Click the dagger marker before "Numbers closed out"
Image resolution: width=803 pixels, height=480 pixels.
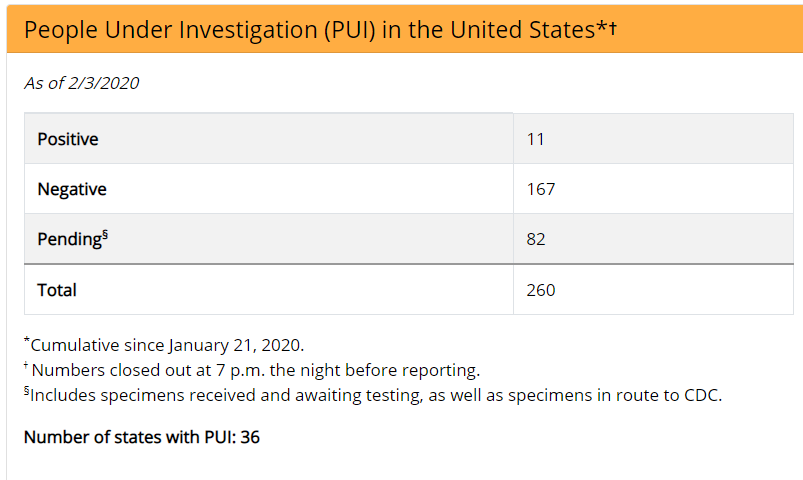(x=27, y=368)
